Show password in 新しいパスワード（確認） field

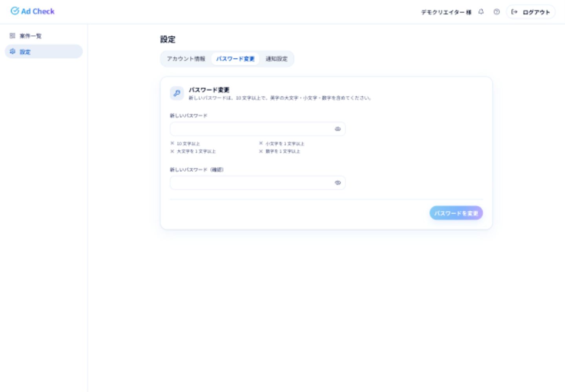337,183
